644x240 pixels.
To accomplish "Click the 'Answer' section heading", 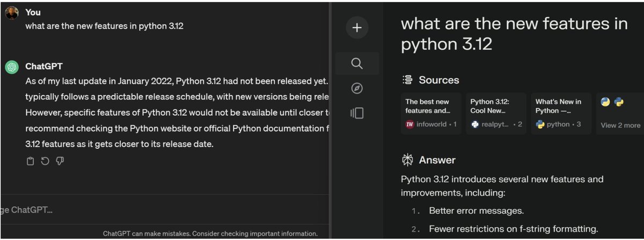I will (x=437, y=160).
